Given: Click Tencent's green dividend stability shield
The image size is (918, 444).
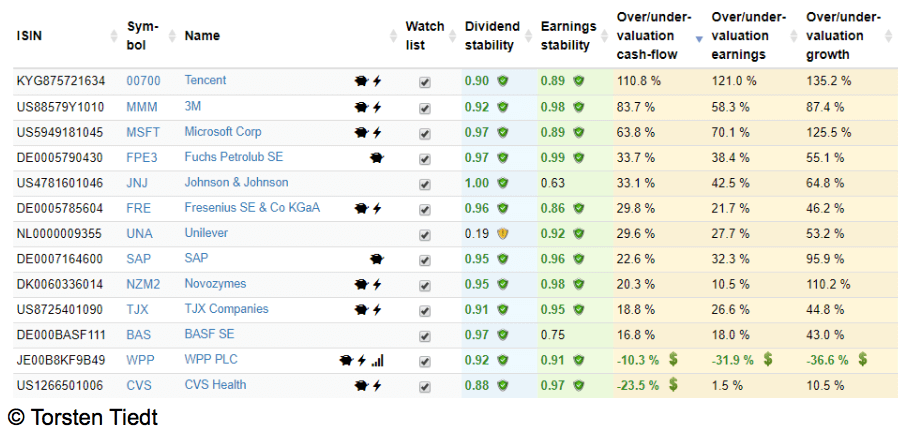Looking at the screenshot, I should click(x=502, y=81).
